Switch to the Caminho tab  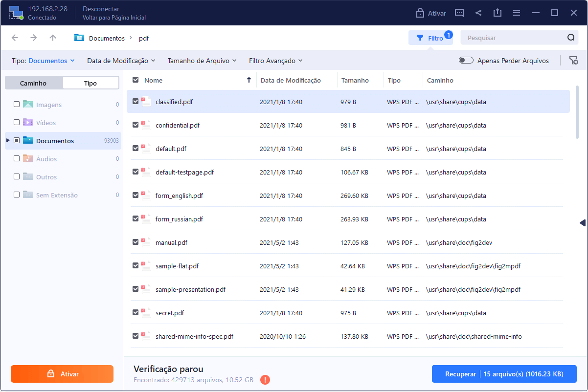point(33,83)
